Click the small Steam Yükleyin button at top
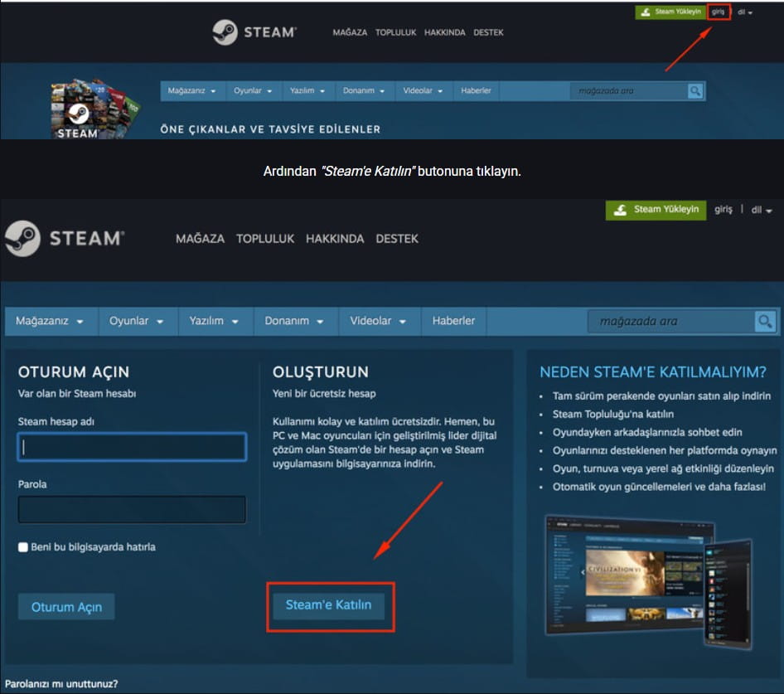Image resolution: width=784 pixels, height=694 pixels. [670, 12]
